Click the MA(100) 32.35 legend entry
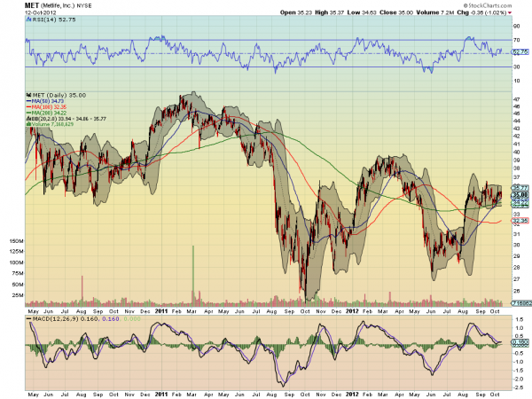Viewport: 532px width, 399px height. click(46, 107)
